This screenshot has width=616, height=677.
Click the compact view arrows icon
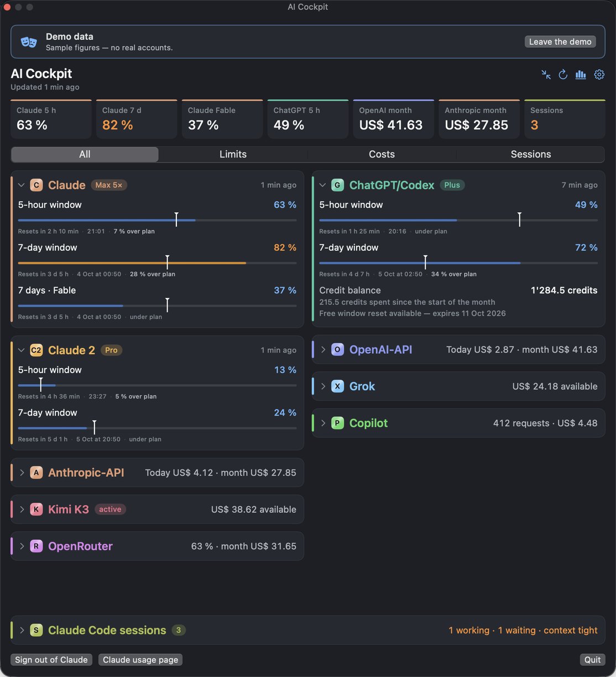click(546, 75)
